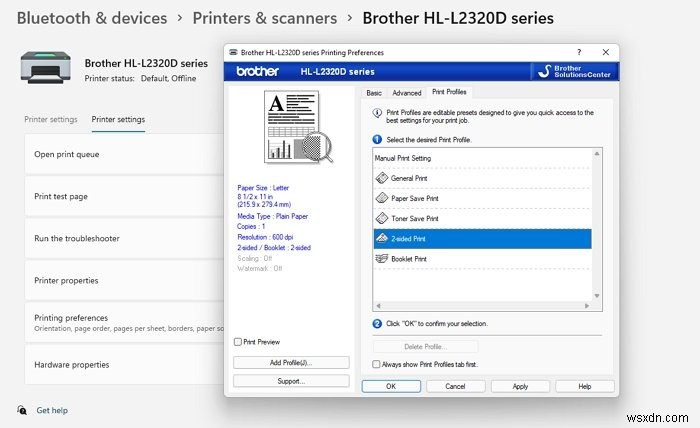Go to Printers & scanners breadcrumb

tap(265, 18)
